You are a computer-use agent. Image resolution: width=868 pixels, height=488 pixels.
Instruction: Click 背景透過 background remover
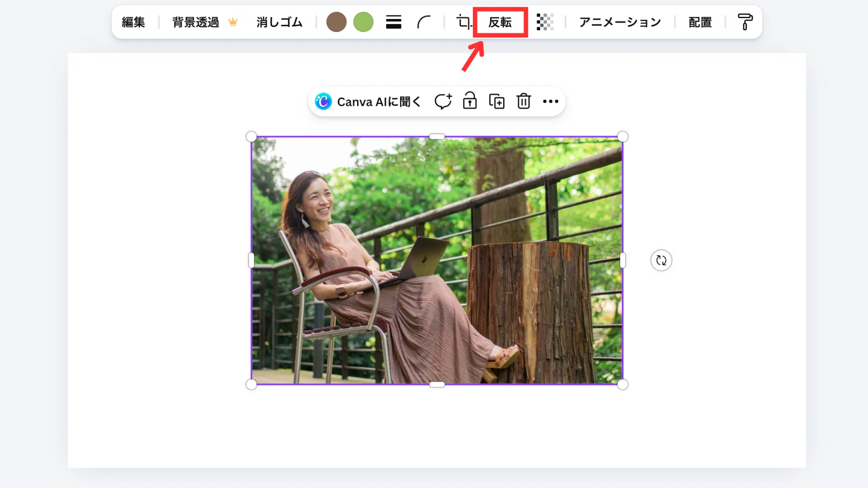tap(195, 22)
